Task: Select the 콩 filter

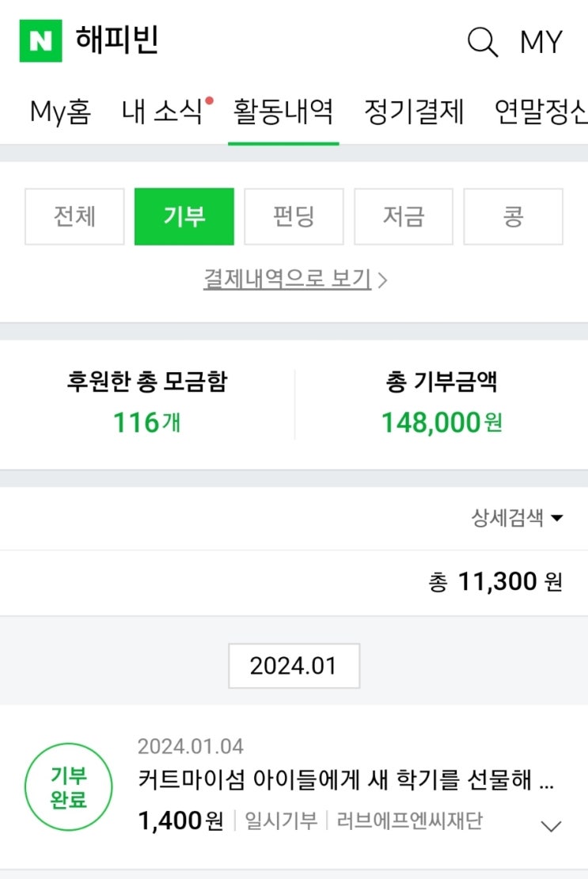Action: tap(513, 216)
